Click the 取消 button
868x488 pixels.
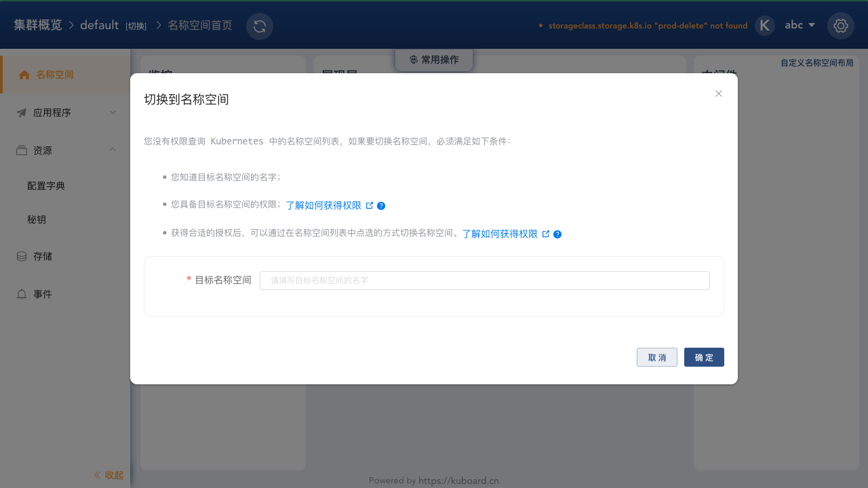click(x=657, y=357)
